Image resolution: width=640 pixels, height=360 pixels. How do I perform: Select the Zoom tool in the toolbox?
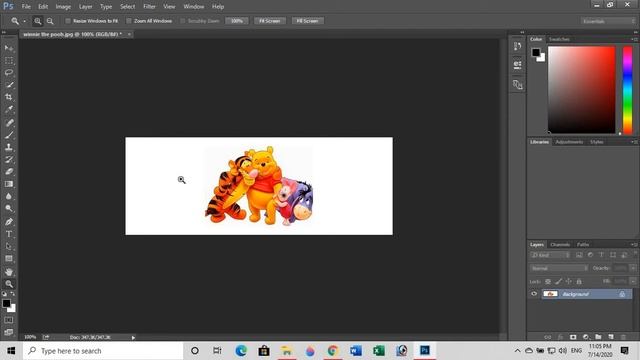[9, 284]
